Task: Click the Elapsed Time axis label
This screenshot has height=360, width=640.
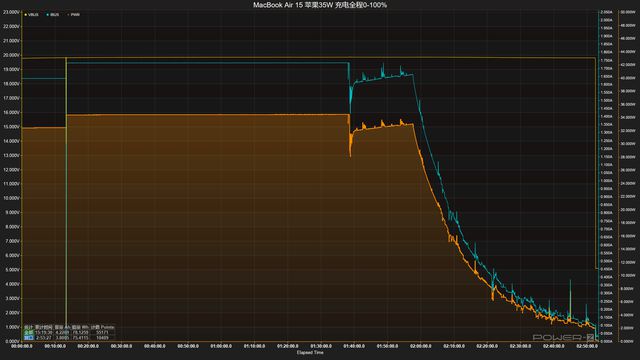Action: (x=310, y=353)
